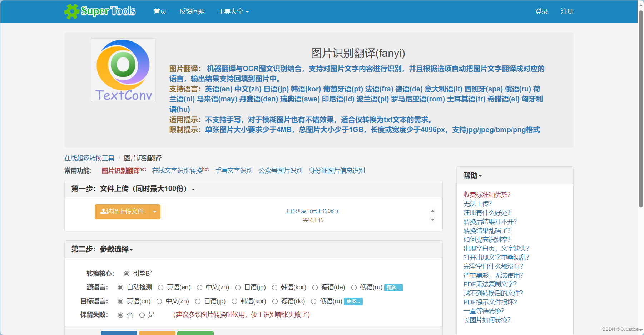Select the 引擎B conversion engine option
Screen dimensions: 644x335
[x=126, y=274]
